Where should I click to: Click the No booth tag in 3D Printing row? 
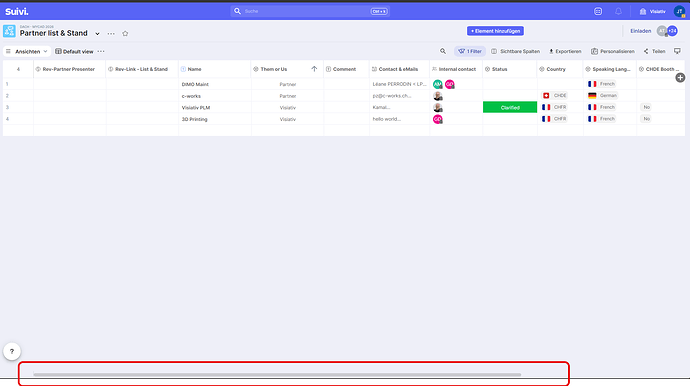646,119
